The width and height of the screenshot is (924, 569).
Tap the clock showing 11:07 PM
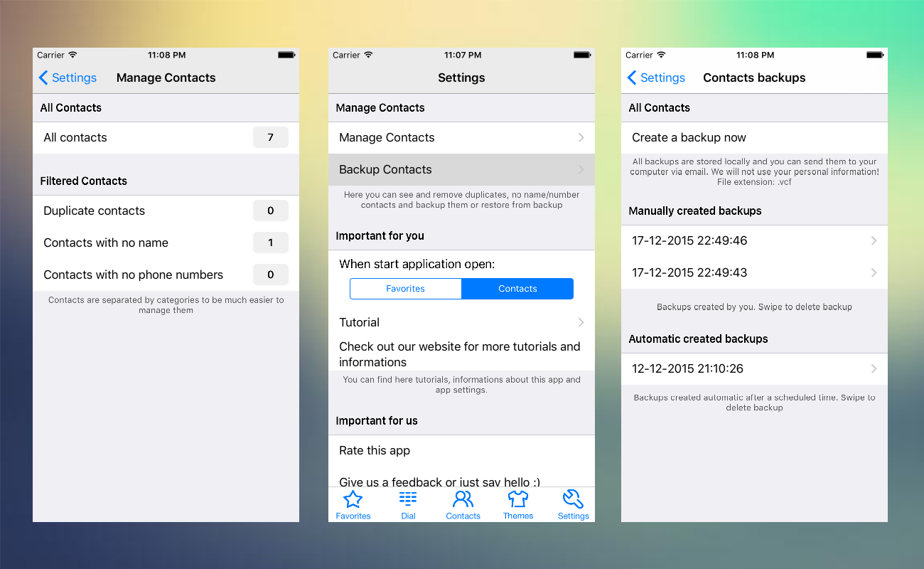click(461, 55)
